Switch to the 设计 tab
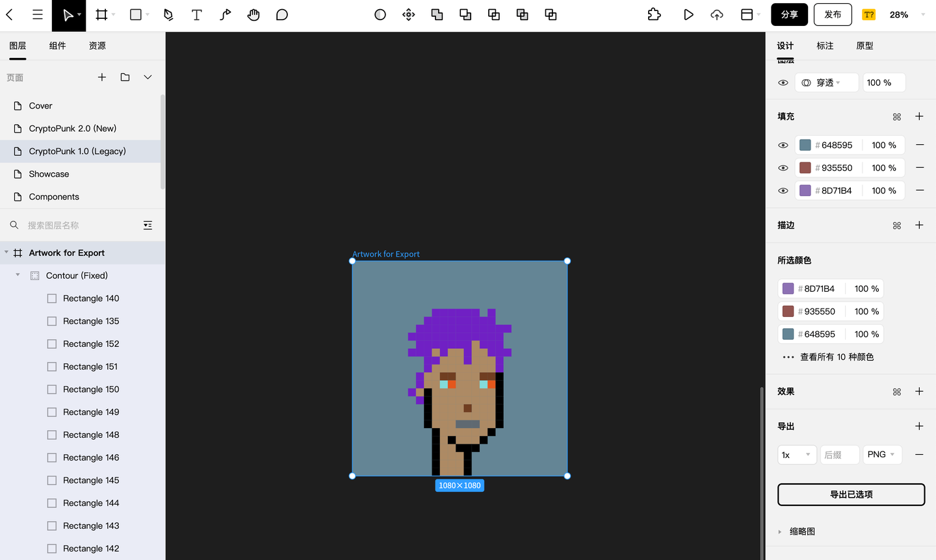The height and width of the screenshot is (560, 936). (785, 45)
